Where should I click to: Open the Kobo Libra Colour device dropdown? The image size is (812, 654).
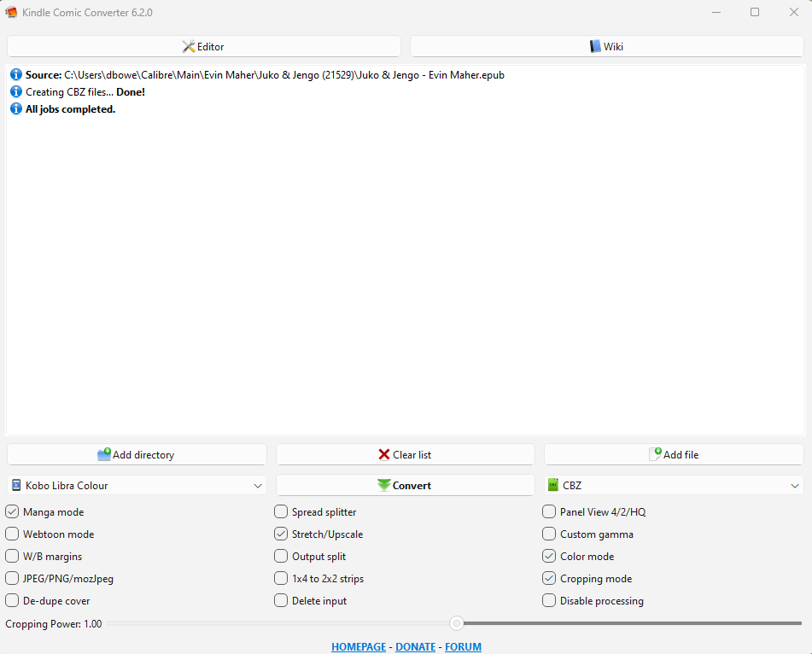pos(137,485)
